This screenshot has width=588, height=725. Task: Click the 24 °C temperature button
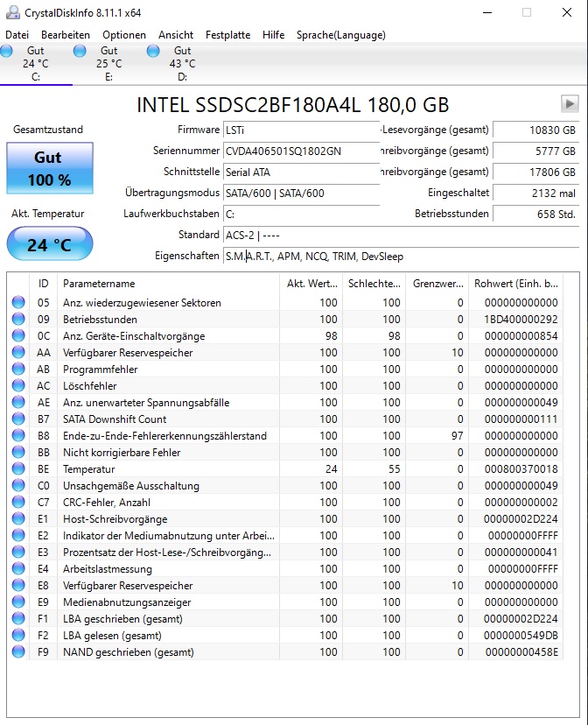click(x=49, y=244)
